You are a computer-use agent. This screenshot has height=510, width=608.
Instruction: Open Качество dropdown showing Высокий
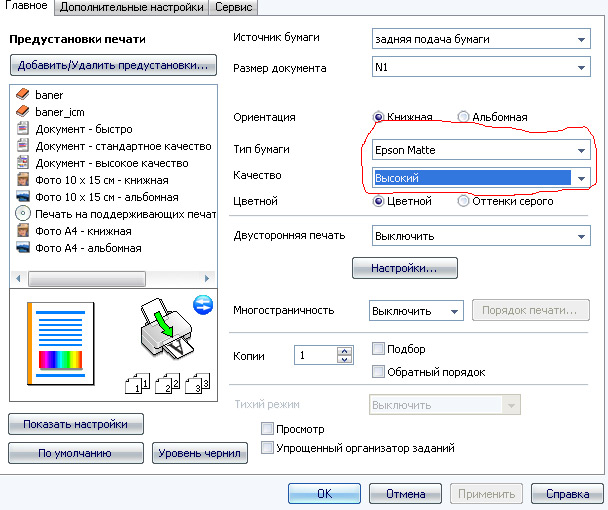[481, 178]
